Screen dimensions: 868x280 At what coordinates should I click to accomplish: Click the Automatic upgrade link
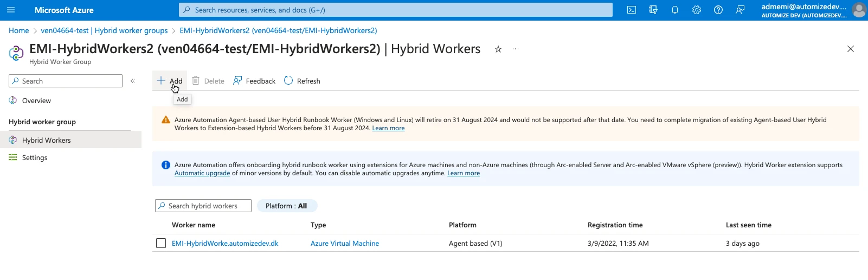pos(202,174)
